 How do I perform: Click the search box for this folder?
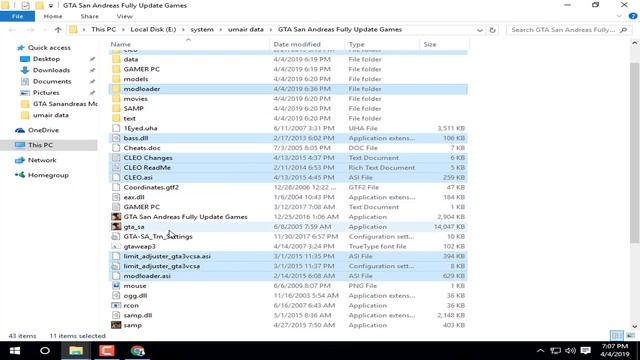click(x=569, y=30)
